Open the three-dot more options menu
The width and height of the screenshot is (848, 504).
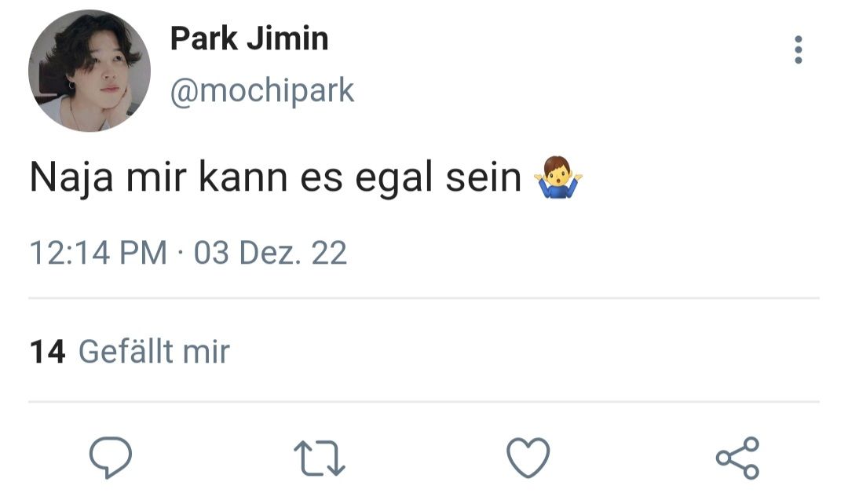click(x=799, y=49)
